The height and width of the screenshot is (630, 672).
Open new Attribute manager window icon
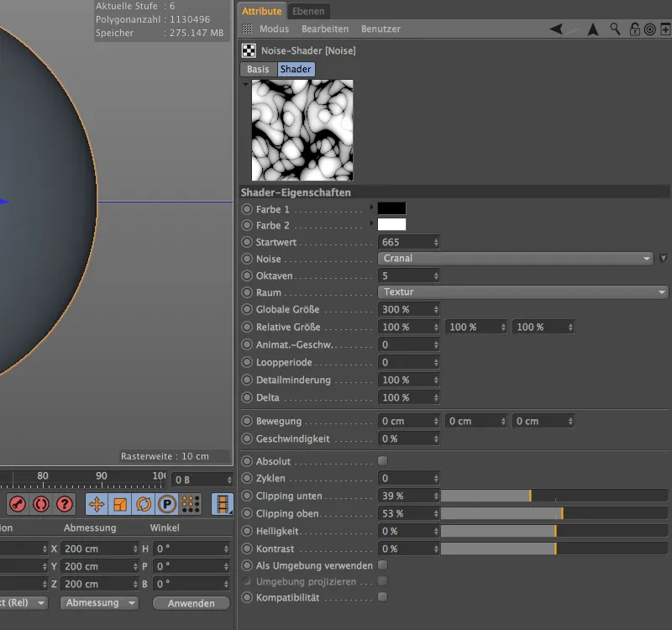(665, 29)
